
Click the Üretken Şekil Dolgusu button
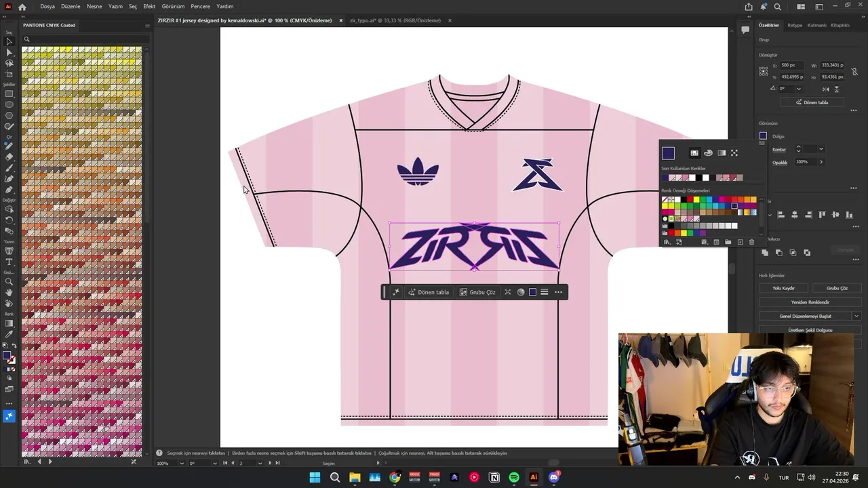point(810,330)
